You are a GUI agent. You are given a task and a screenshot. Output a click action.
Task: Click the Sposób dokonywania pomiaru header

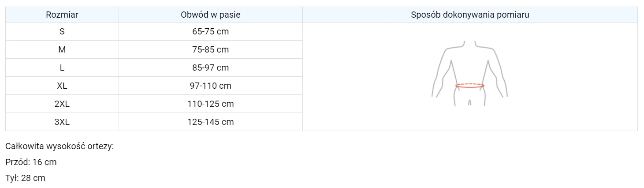(470, 15)
